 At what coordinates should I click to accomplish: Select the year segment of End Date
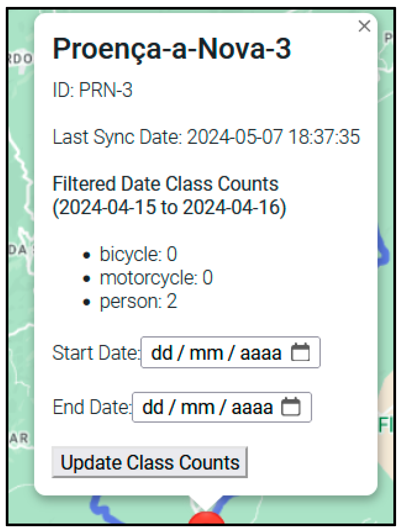click(252, 407)
